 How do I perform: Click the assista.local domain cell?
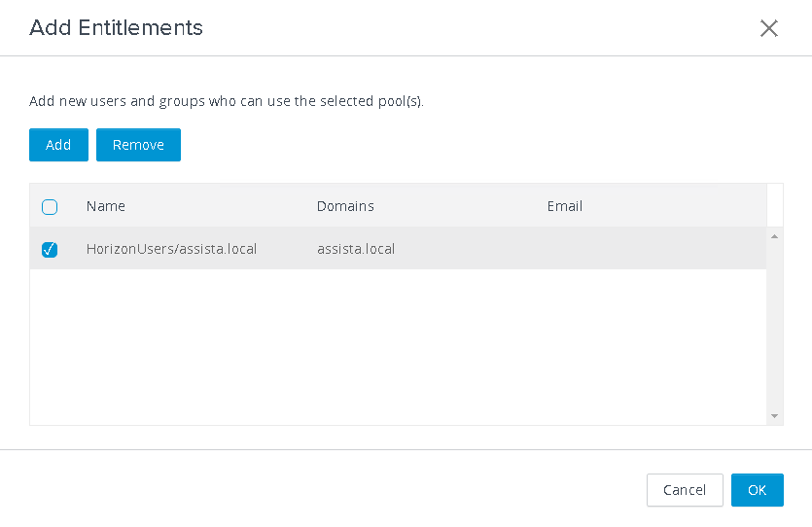pos(356,249)
